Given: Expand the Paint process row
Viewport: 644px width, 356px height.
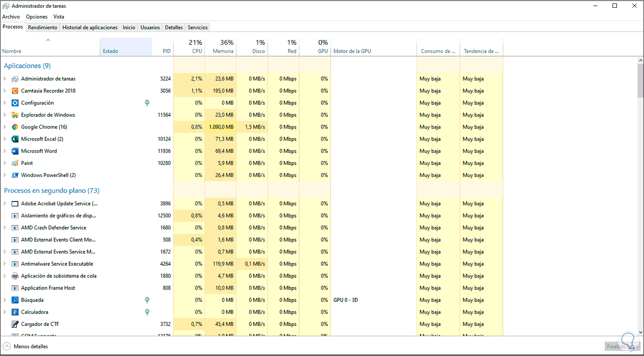Looking at the screenshot, I should [x=5, y=164].
